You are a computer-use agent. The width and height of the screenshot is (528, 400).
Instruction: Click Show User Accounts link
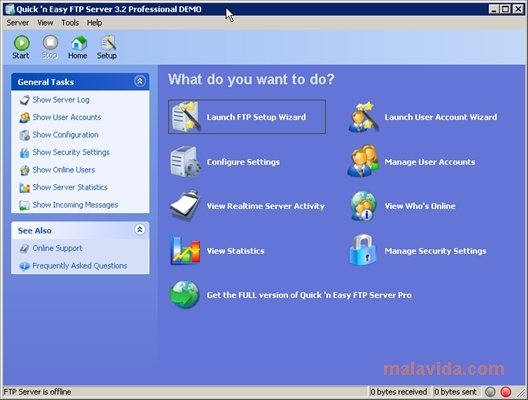[67, 117]
